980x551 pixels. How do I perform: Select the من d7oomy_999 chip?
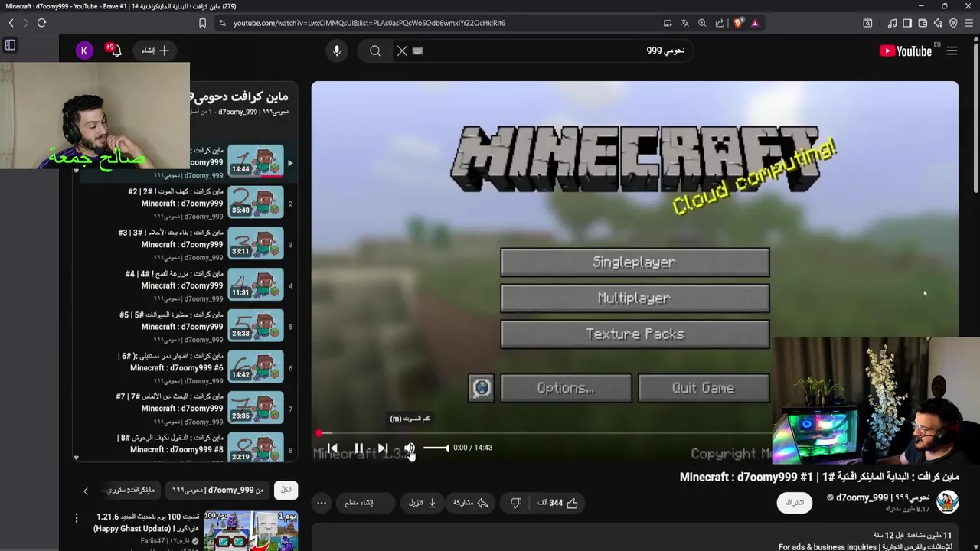[x=217, y=490]
